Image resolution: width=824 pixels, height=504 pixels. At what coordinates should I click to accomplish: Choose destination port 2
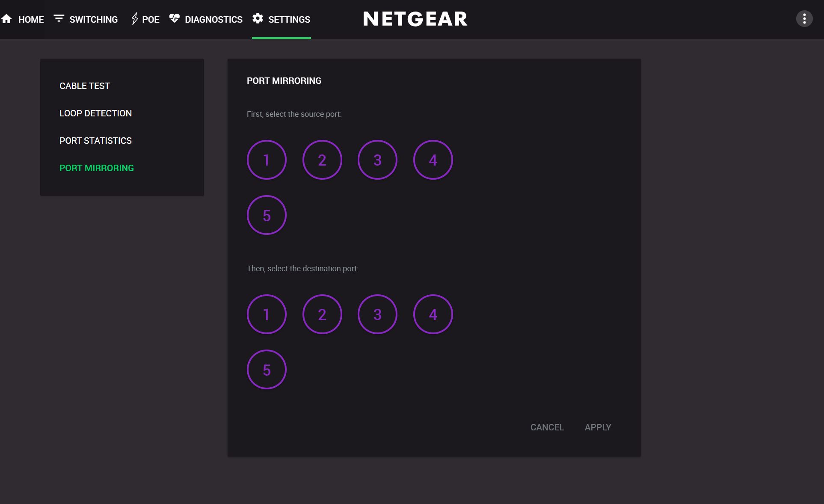click(322, 314)
